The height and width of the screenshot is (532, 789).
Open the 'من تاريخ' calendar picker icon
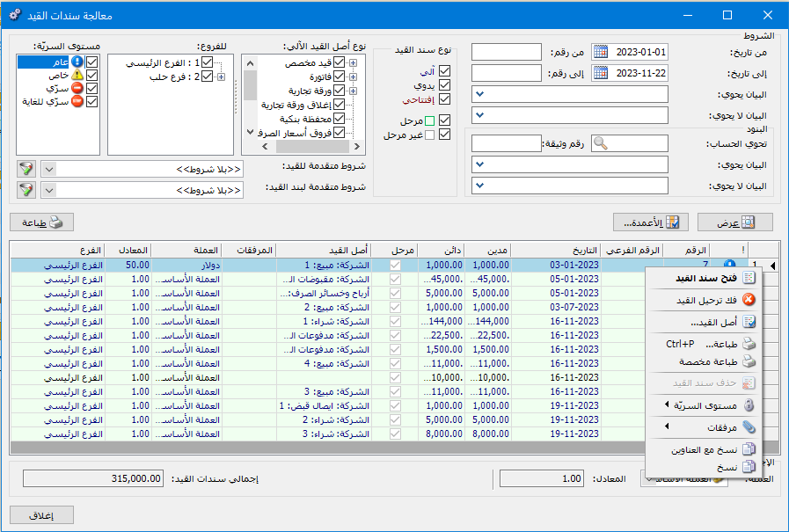(600, 52)
